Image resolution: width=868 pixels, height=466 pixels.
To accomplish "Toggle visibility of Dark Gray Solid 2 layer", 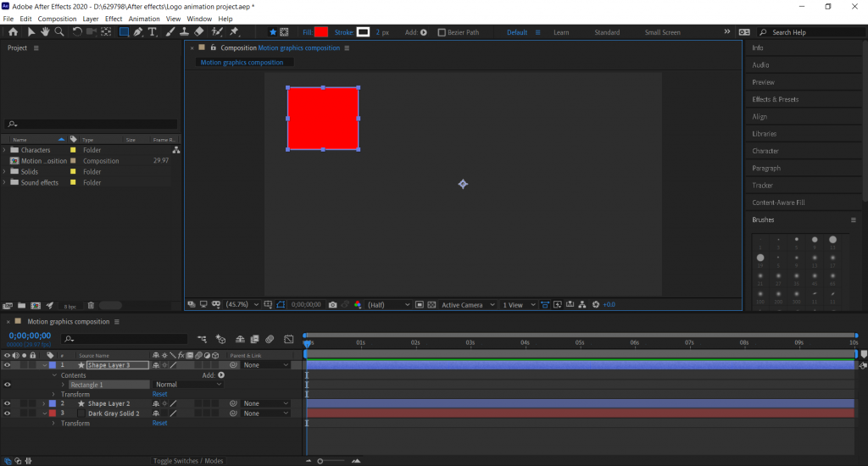I will [x=7, y=413].
